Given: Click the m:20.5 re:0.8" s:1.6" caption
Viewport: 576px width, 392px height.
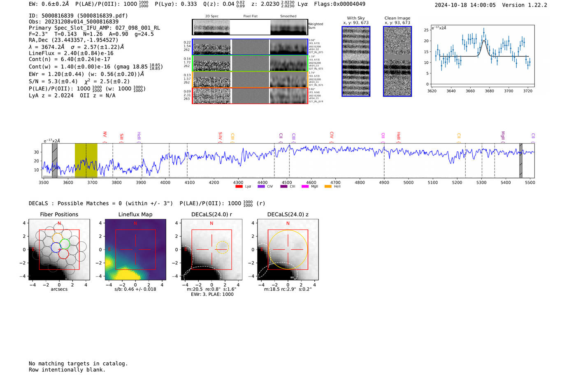Looking at the screenshot, I should 211,289.
